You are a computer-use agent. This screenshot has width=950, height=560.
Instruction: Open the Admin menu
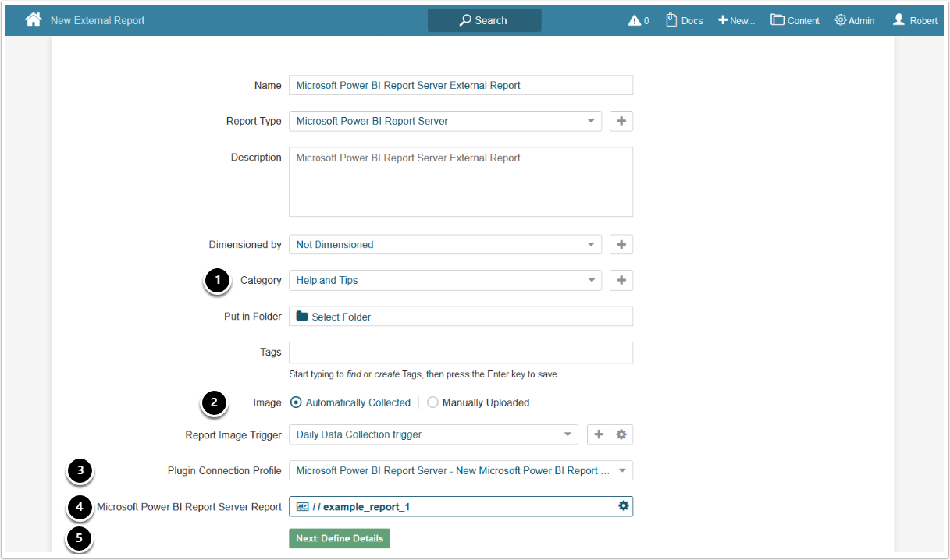point(855,20)
